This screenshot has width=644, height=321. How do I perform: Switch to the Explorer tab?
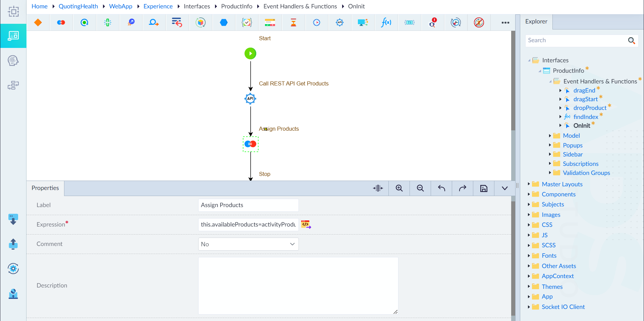click(536, 21)
